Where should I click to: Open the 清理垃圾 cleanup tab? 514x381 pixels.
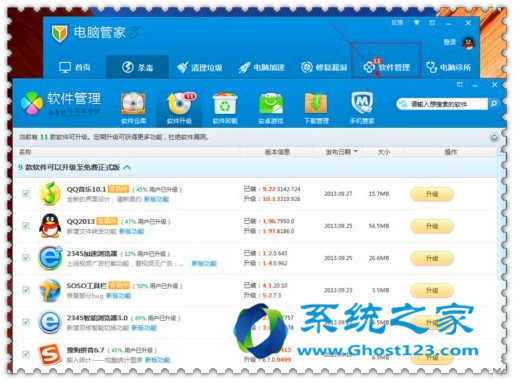199,68
